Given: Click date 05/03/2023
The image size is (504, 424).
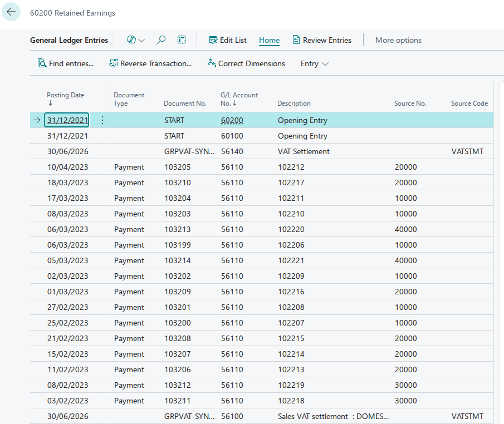Looking at the screenshot, I should 67,260.
